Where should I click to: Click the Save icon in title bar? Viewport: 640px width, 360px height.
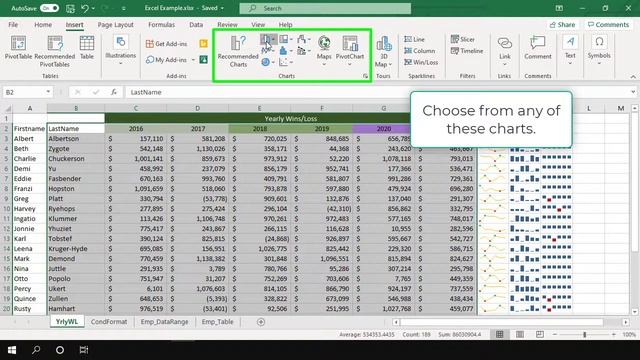[x=70, y=8]
